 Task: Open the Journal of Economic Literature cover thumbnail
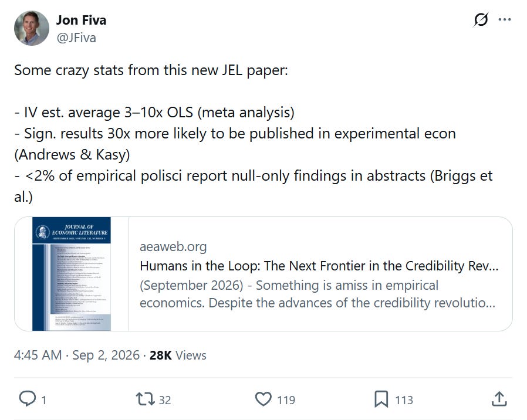coord(72,274)
